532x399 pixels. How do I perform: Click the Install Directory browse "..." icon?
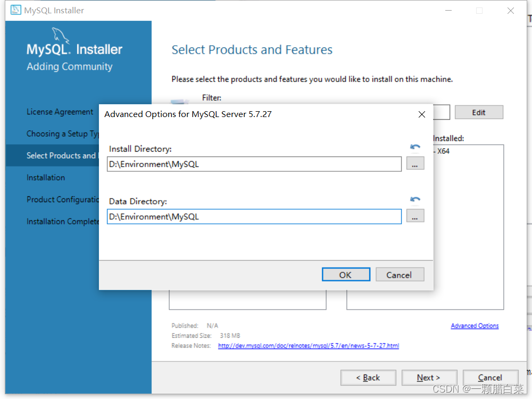[415, 163]
